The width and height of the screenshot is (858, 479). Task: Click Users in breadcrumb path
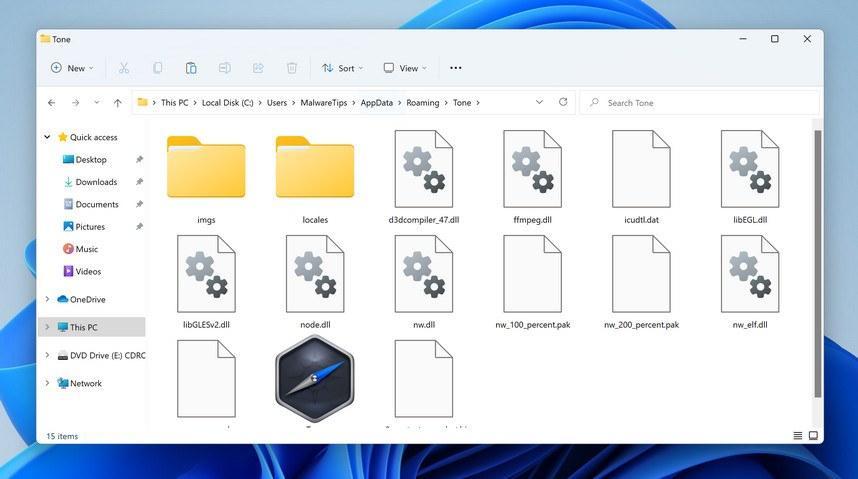pos(277,102)
